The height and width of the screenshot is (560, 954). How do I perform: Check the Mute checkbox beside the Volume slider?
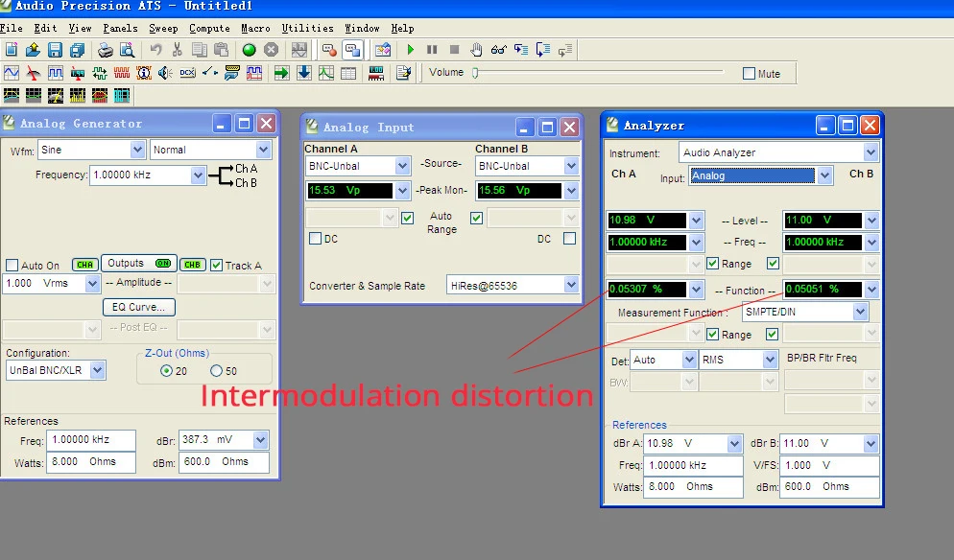[x=749, y=74]
